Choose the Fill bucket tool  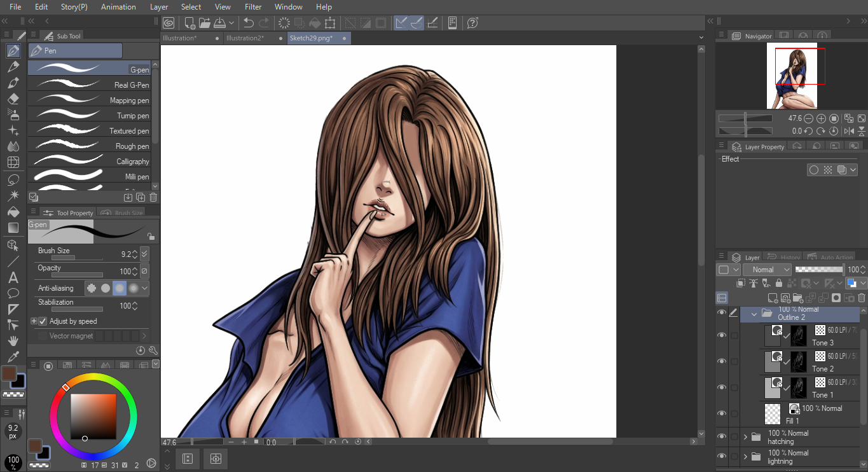pos(13,212)
